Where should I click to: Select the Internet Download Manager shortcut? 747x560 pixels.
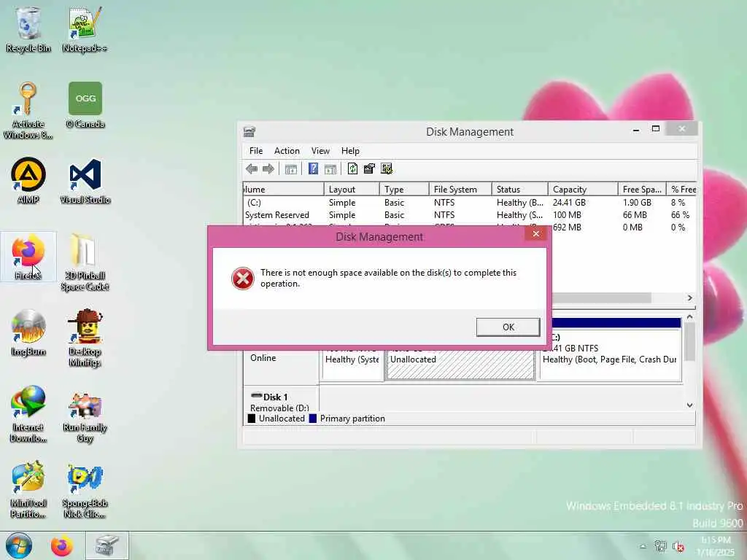click(x=28, y=414)
